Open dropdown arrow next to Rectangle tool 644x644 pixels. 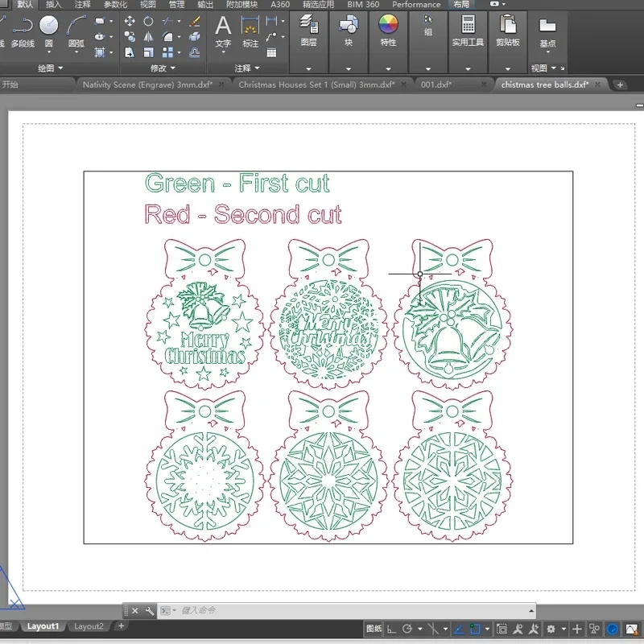pos(111,21)
